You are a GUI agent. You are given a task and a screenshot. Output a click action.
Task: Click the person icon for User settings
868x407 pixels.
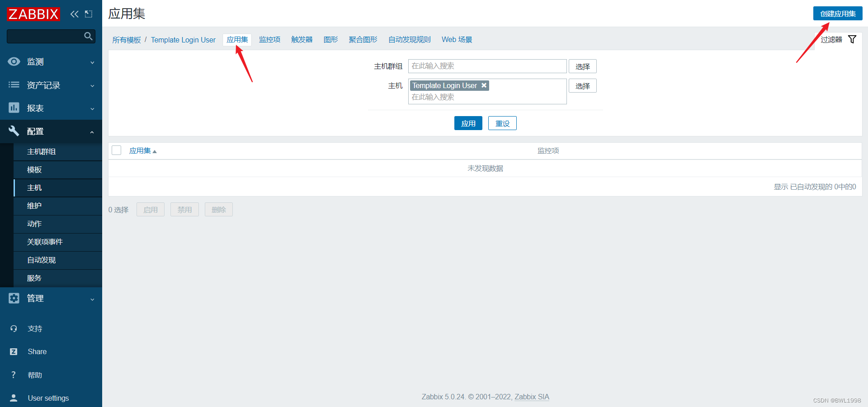[x=14, y=398]
